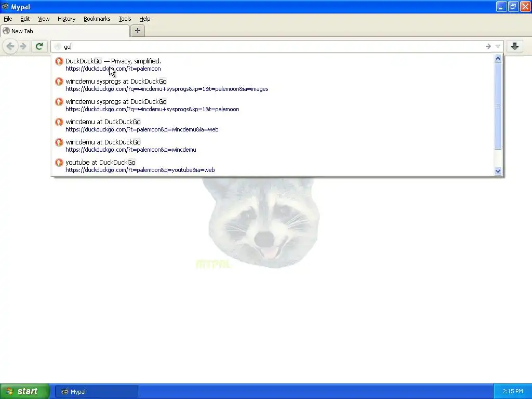Open the Edit menu
The image size is (532, 399).
coord(25,19)
